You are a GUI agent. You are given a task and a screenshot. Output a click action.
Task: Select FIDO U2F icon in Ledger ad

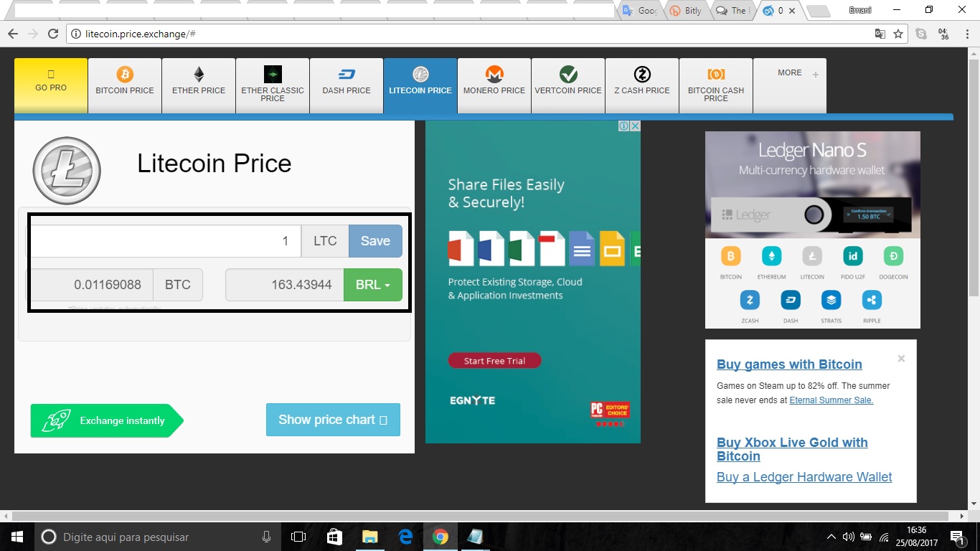[853, 256]
